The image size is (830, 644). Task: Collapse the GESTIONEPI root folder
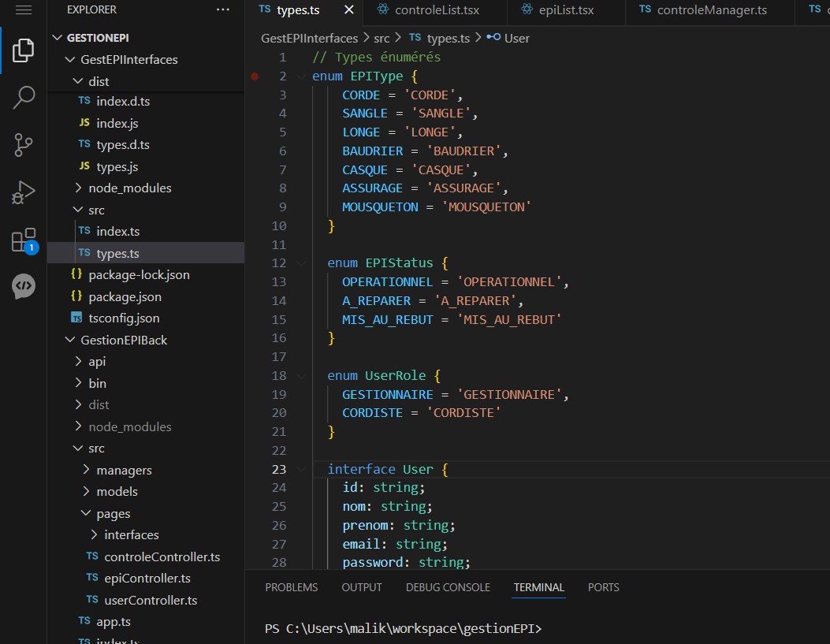(58, 38)
